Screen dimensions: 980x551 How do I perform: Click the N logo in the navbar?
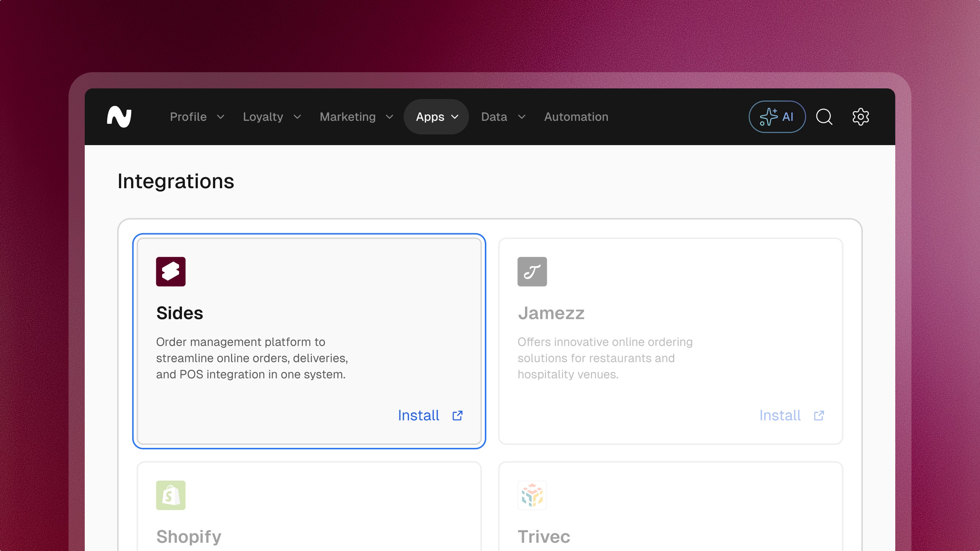coord(119,117)
